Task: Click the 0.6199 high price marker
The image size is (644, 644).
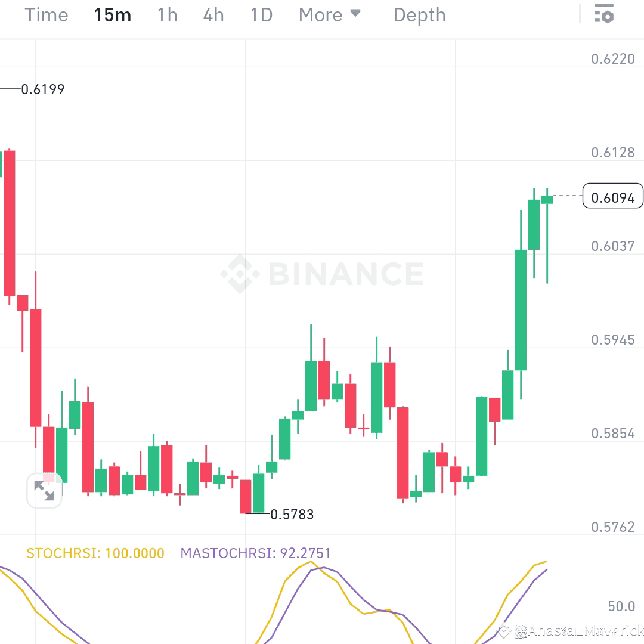Action: click(x=42, y=89)
